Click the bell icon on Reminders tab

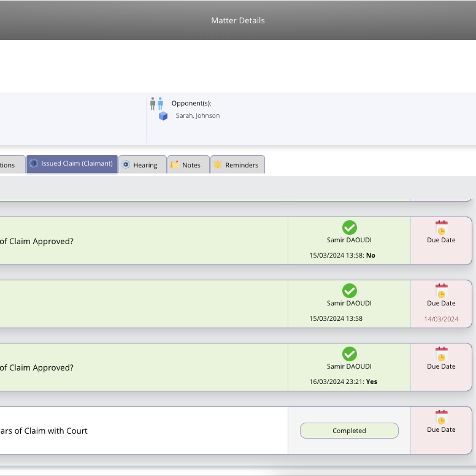(218, 164)
